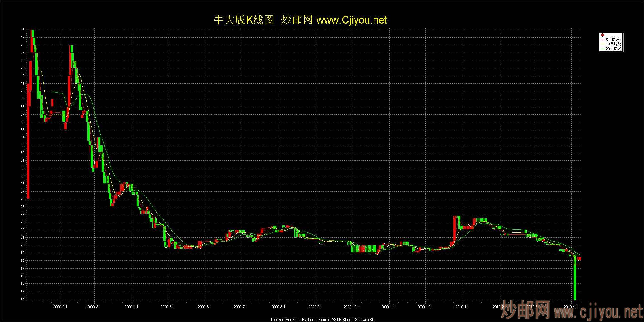Click the 2009-10-1 date label on x-axis
This screenshot has width=644, height=322.
(352, 307)
